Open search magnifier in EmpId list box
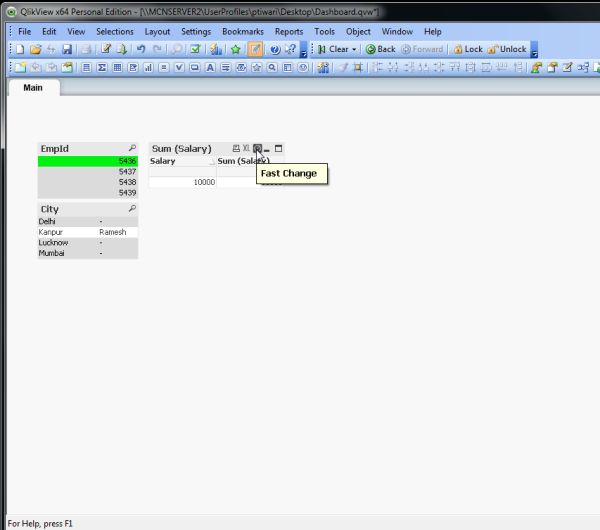 coord(132,148)
